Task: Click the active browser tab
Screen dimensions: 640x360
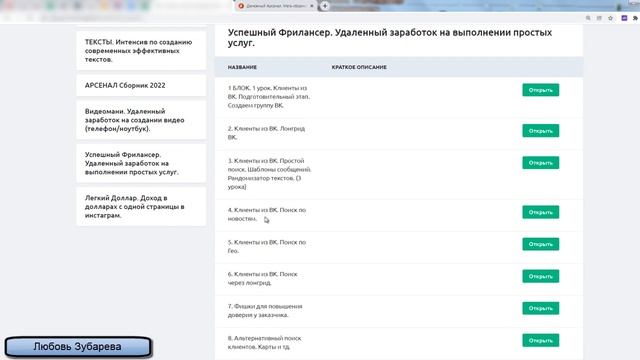Action: tap(276, 6)
